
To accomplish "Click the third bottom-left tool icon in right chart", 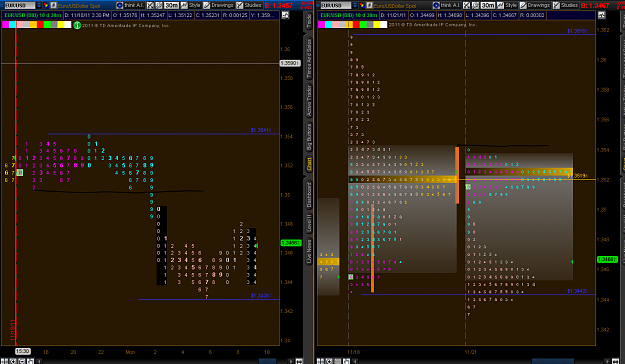I will tap(338, 361).
